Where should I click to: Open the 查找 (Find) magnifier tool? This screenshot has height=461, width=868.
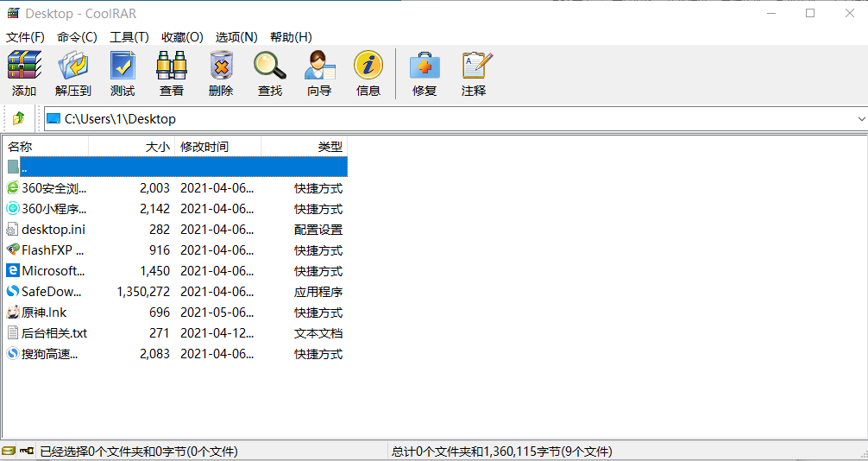pyautogui.click(x=270, y=66)
